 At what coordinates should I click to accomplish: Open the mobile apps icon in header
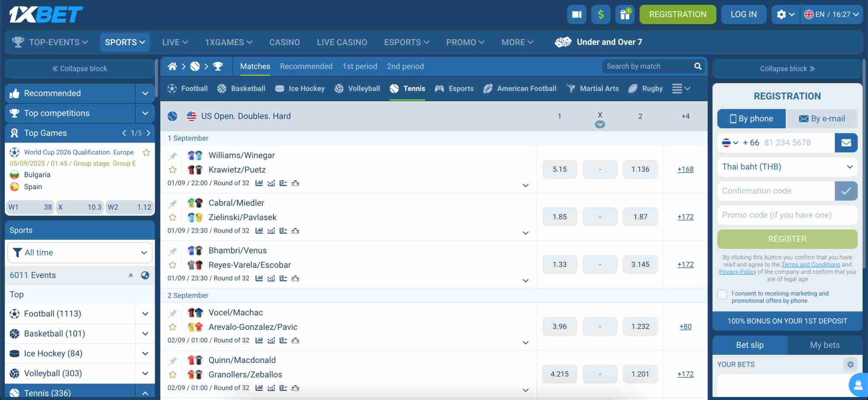click(576, 15)
